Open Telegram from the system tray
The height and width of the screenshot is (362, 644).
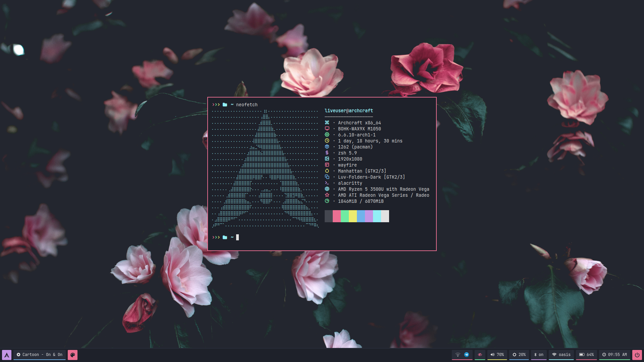pyautogui.click(x=467, y=355)
